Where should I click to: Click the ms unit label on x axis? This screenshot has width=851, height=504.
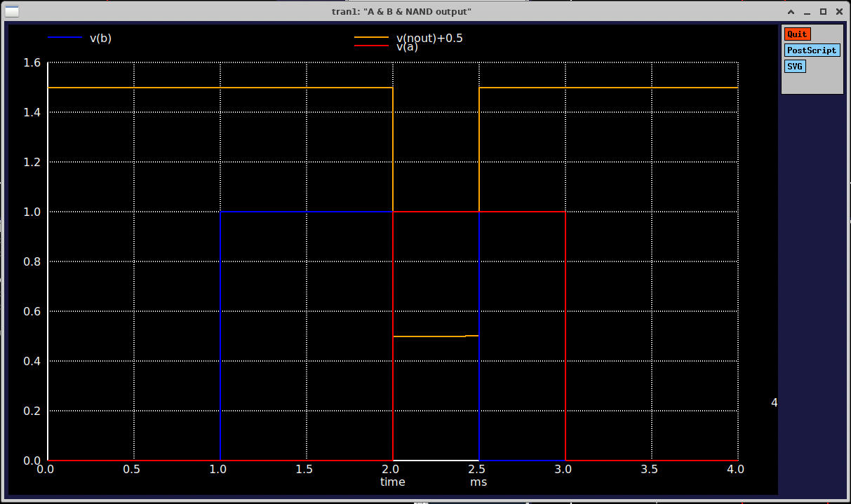478,482
